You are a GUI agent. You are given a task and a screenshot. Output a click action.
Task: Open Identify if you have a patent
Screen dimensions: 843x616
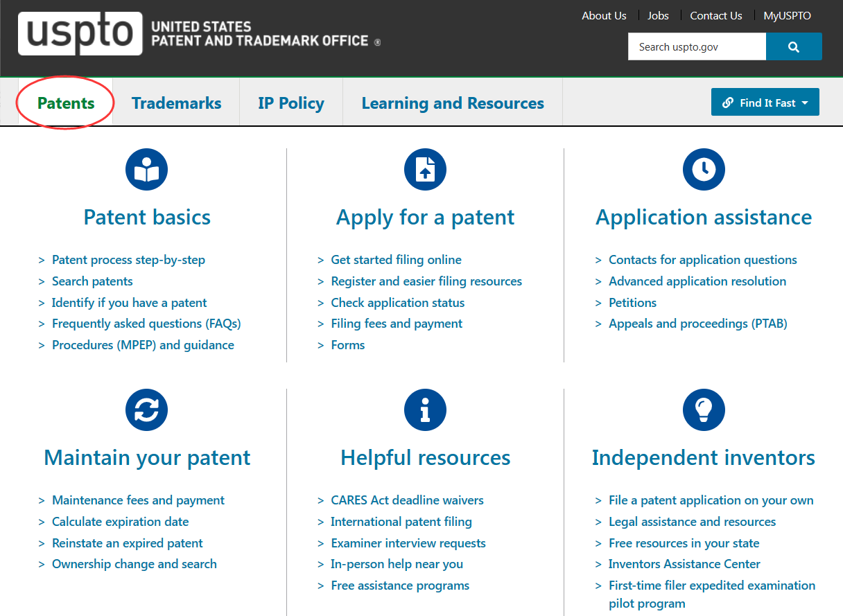coord(130,303)
